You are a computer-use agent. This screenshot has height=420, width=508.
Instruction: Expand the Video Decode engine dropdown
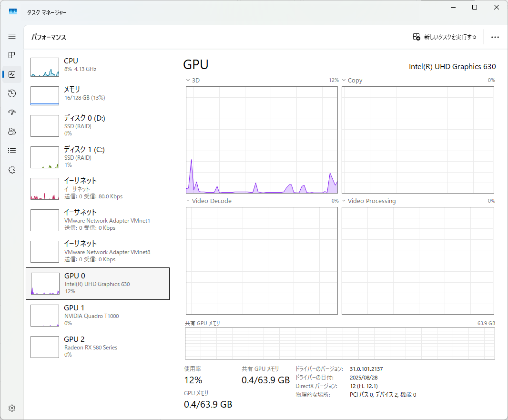point(188,201)
